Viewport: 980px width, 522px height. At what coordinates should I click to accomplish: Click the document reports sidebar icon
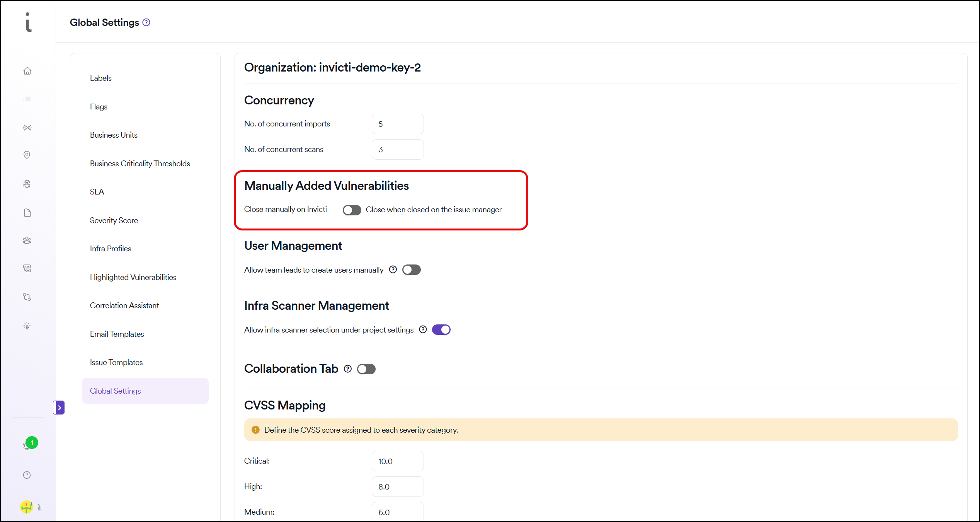[27, 213]
